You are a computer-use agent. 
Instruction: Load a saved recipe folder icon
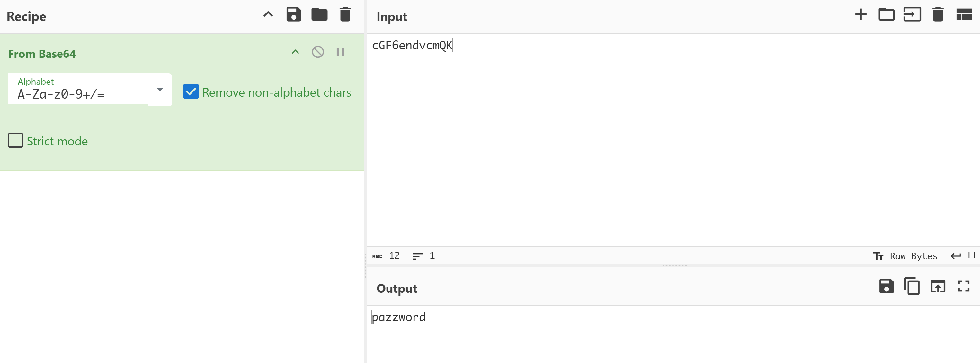click(319, 14)
